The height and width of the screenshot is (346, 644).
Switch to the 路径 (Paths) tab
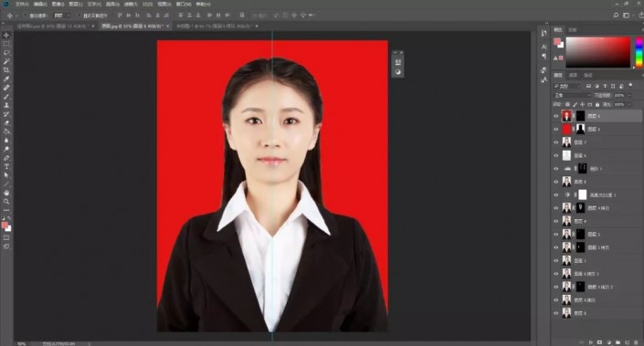[x=588, y=75]
